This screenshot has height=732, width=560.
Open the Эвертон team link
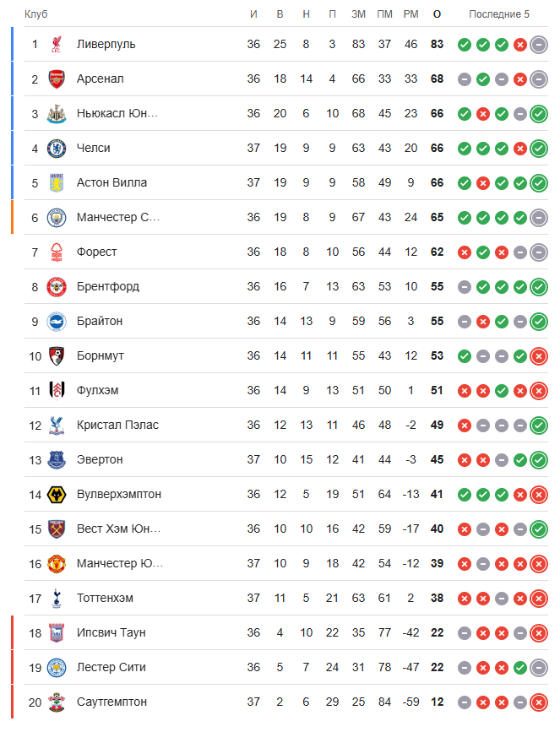pos(100,459)
